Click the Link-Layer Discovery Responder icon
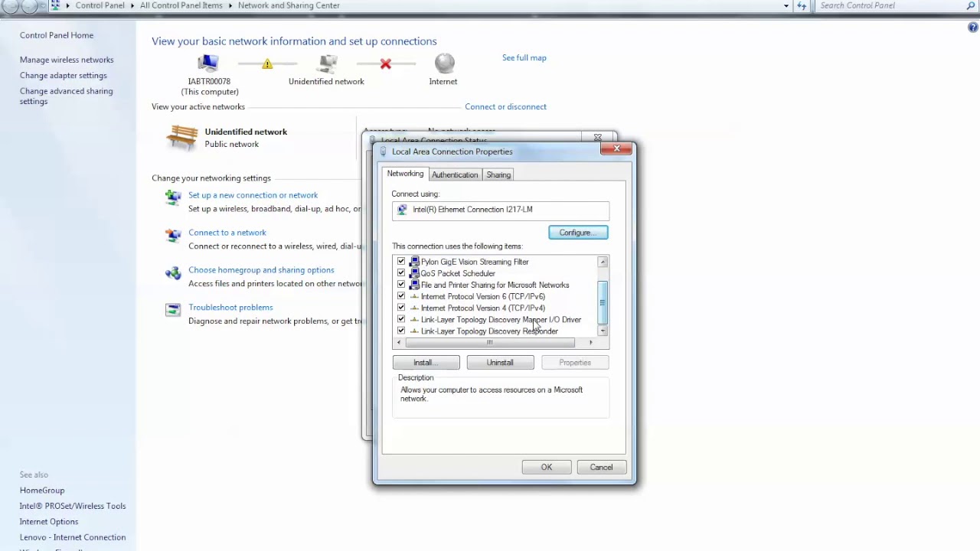The height and width of the screenshot is (551, 980). pos(414,331)
